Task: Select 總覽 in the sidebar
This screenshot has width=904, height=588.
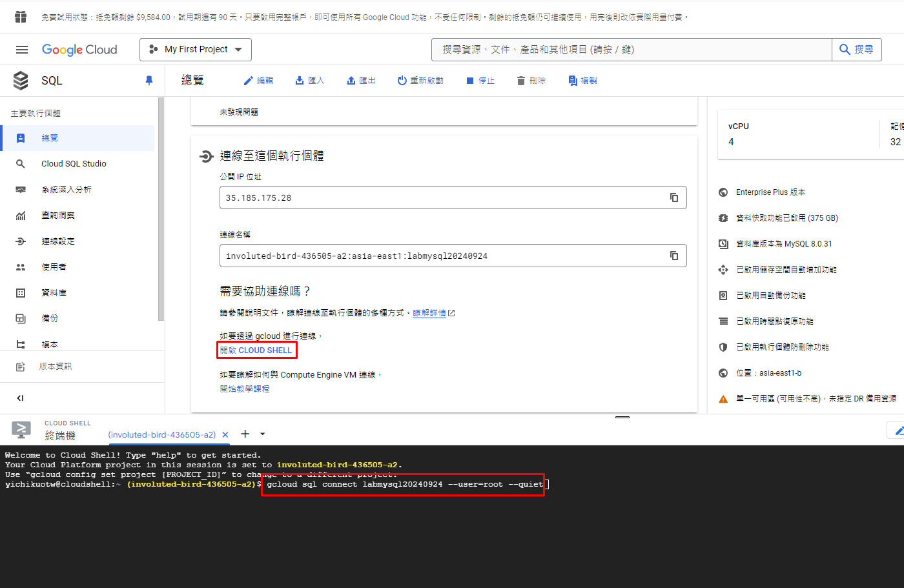Action: click(77, 138)
